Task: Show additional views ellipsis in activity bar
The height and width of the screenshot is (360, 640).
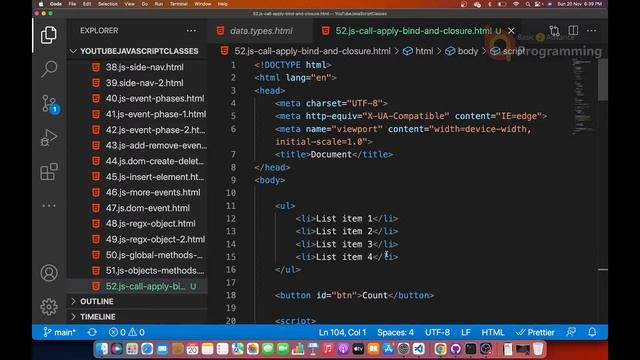Action: tap(49, 205)
